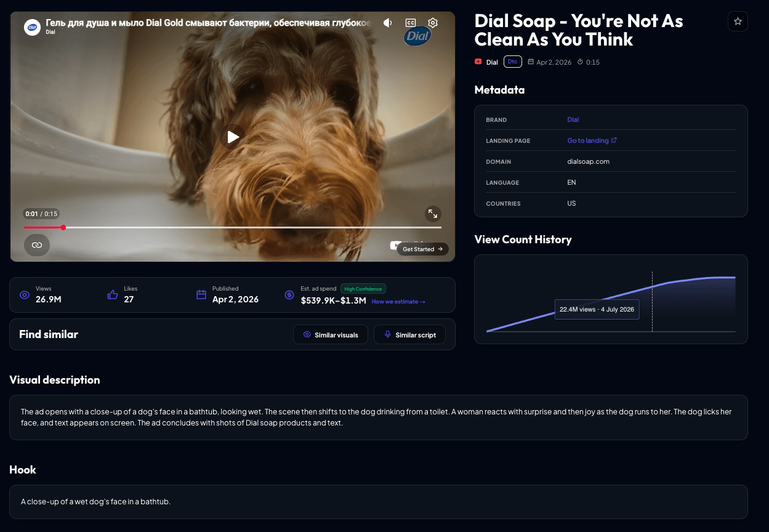Click the dialsoap.com domain value
The width and height of the screenshot is (769, 532).
click(x=588, y=161)
